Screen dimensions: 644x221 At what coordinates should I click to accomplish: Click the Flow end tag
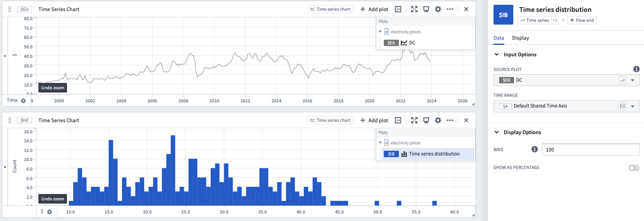582,20
